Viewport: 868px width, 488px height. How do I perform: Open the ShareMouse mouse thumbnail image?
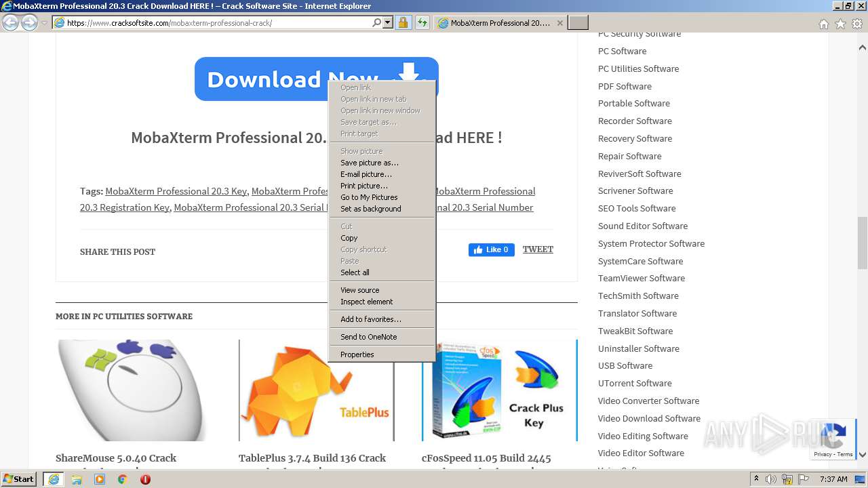click(133, 390)
